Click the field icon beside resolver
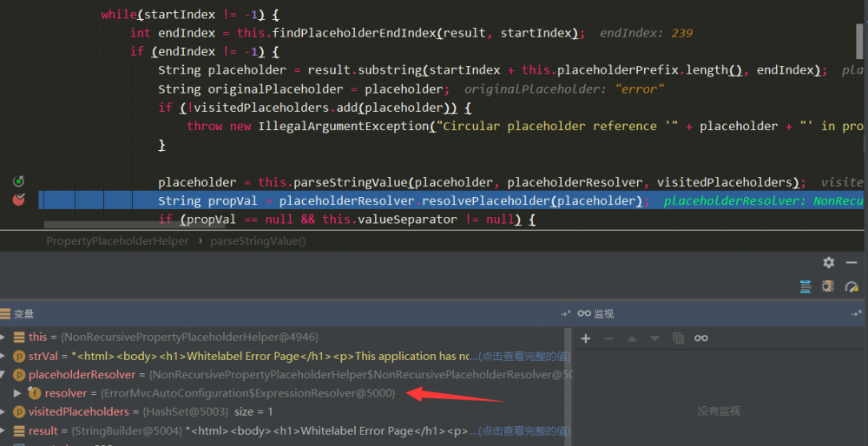Viewport: 868px width, 446px height. [x=35, y=393]
